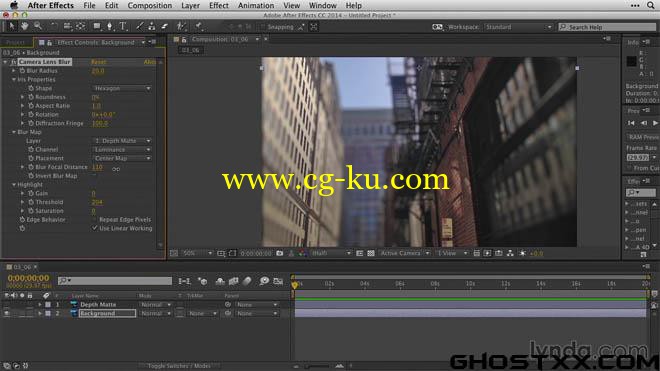
Task: Select the Hand tool
Action: [x=25, y=27]
